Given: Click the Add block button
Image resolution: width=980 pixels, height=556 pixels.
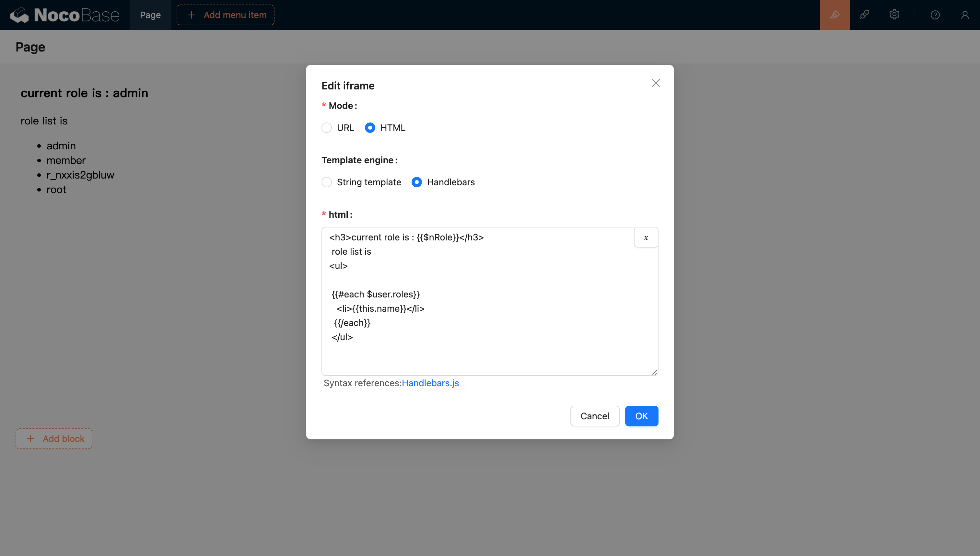Looking at the screenshot, I should click(x=54, y=438).
